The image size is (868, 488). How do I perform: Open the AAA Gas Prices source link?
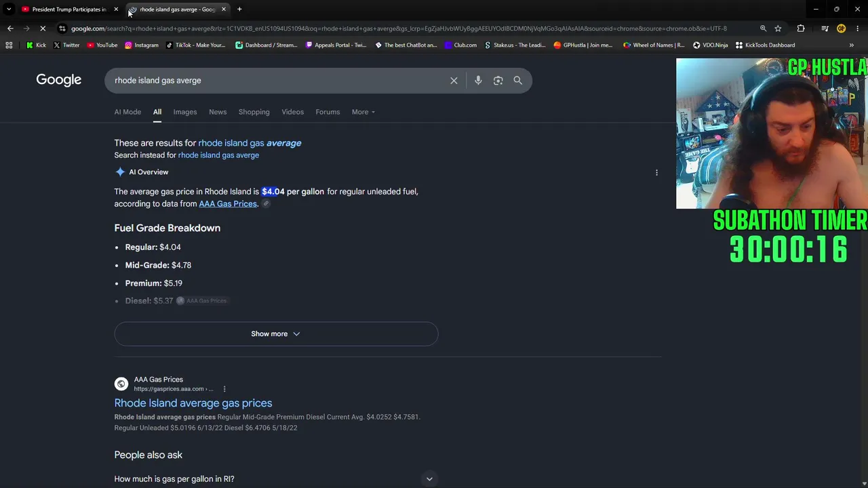pos(228,204)
